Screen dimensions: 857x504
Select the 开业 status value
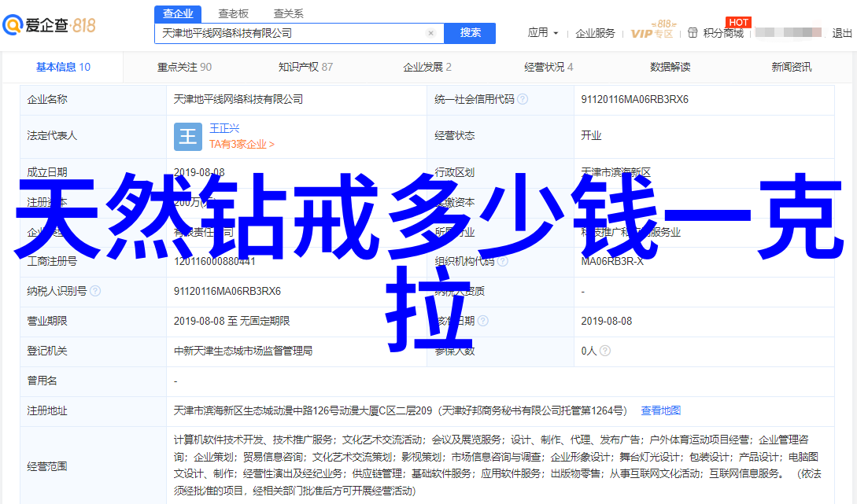click(591, 136)
